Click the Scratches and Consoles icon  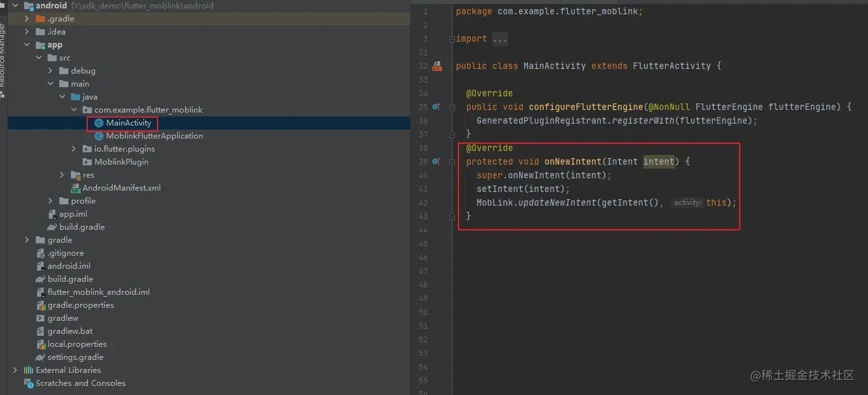click(x=29, y=383)
